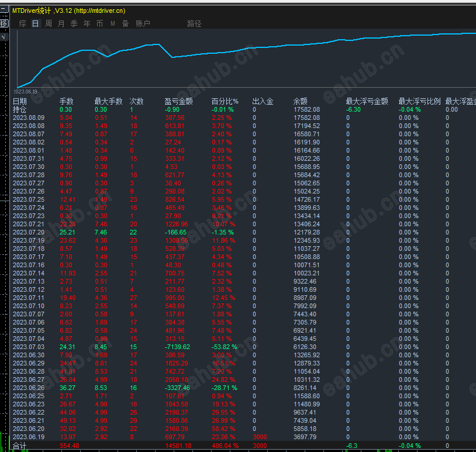Switch to the 备 tab

[125, 23]
